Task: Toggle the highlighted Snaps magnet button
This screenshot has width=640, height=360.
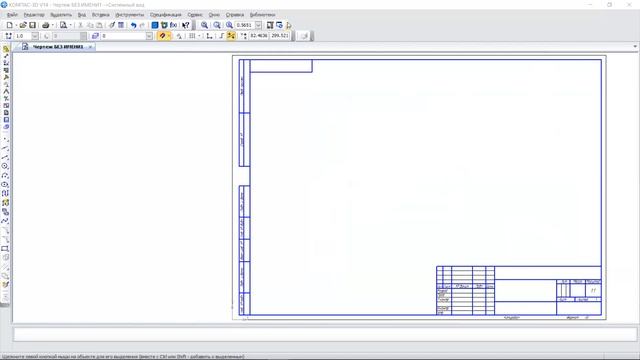Action: (x=162, y=36)
